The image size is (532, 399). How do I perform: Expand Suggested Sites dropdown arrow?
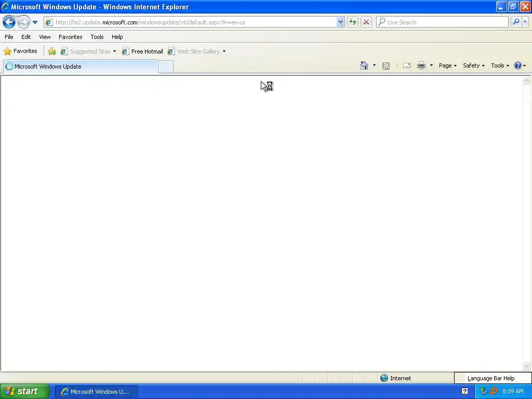[x=115, y=51]
